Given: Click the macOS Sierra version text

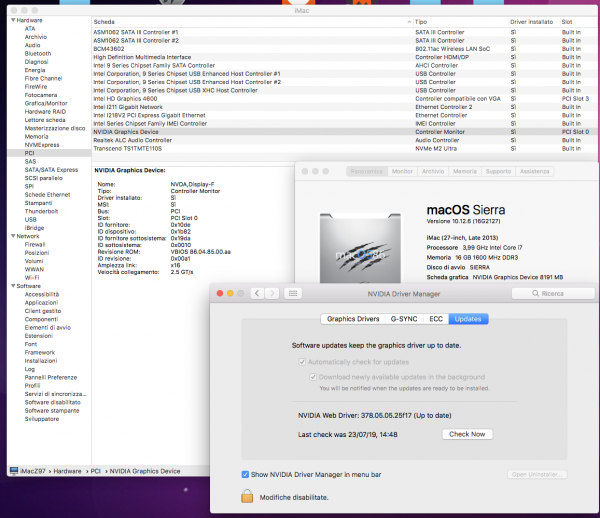Looking at the screenshot, I should [x=463, y=221].
